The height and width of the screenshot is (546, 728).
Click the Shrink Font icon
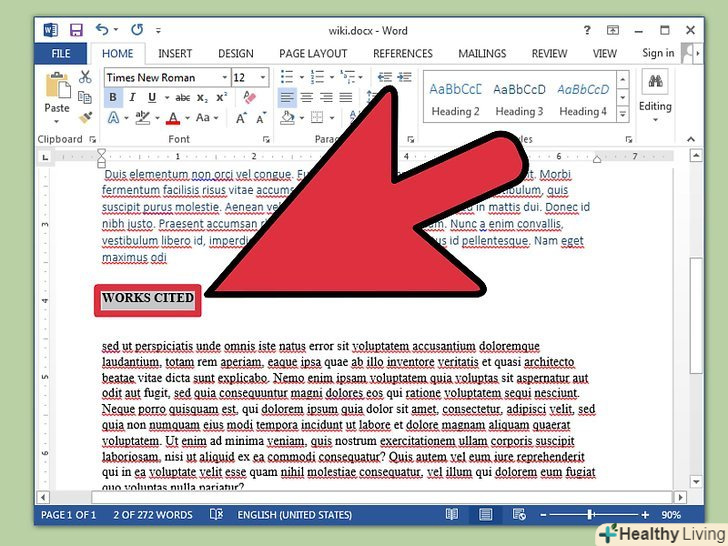click(261, 118)
